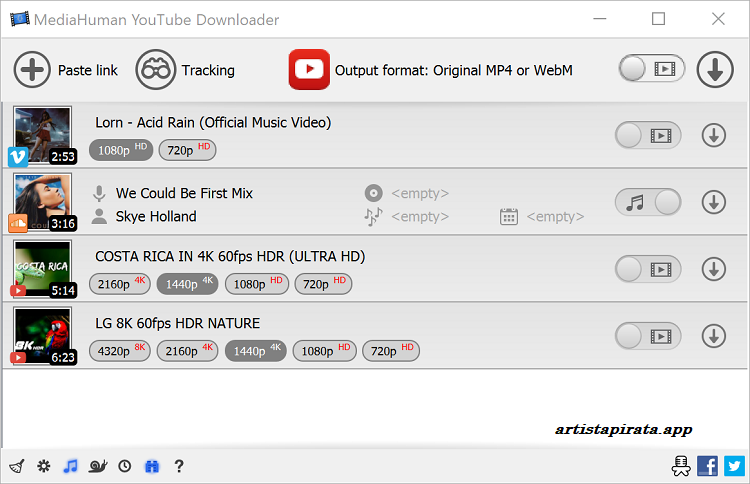The height and width of the screenshot is (484, 750).
Task: Click the blue binoculars icon in bottom bar
Action: (x=152, y=466)
